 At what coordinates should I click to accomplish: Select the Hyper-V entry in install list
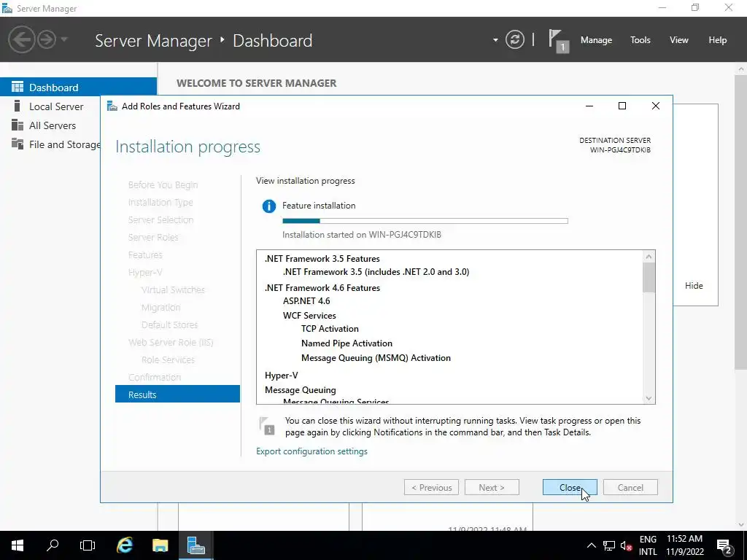281,376
